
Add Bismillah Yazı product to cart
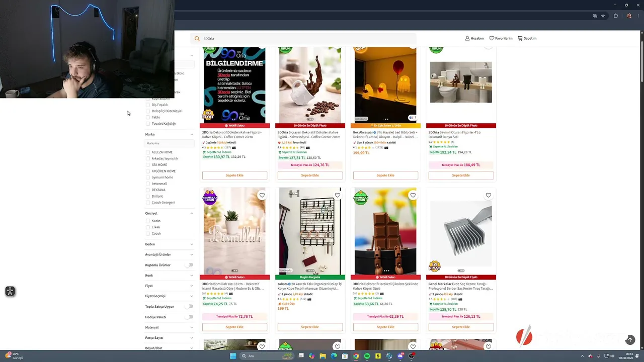tap(234, 327)
